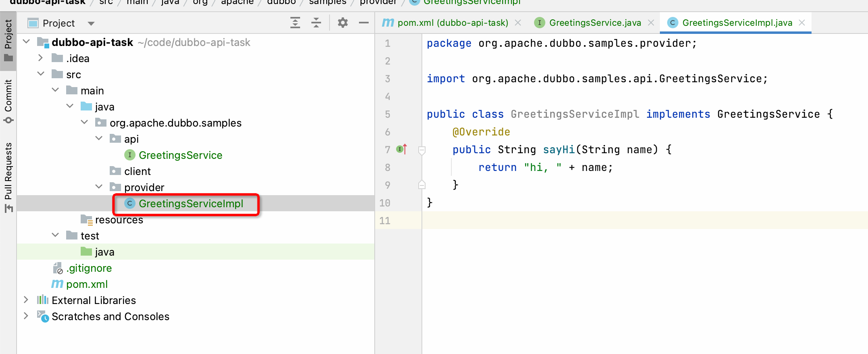Viewport: 868px width, 354px height.
Task: Toggle the Project tool window sidebar button
Action: [8, 40]
